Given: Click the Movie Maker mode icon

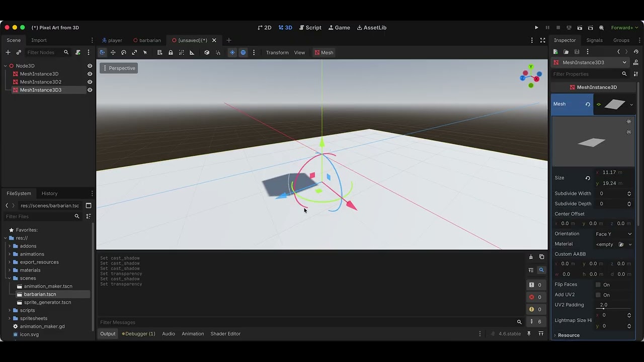Looking at the screenshot, I should click(x=601, y=28).
